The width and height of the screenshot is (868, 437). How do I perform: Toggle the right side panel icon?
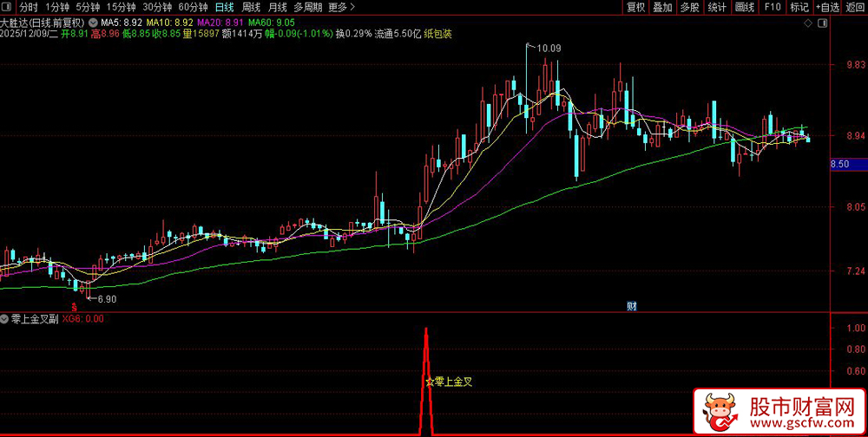[x=823, y=23]
